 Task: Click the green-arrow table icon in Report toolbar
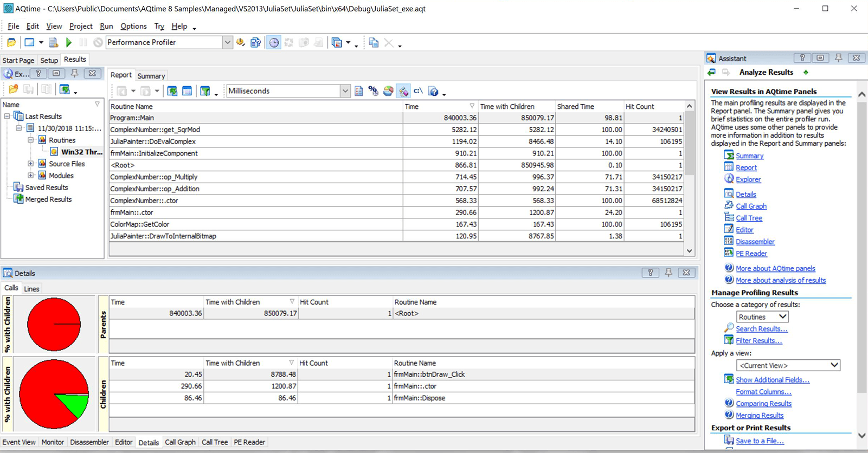coord(172,91)
